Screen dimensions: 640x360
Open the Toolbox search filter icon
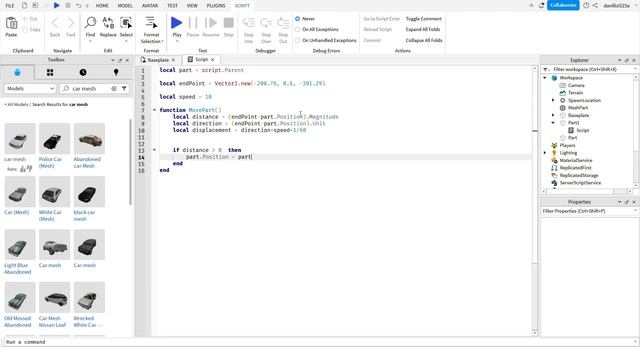(x=124, y=89)
